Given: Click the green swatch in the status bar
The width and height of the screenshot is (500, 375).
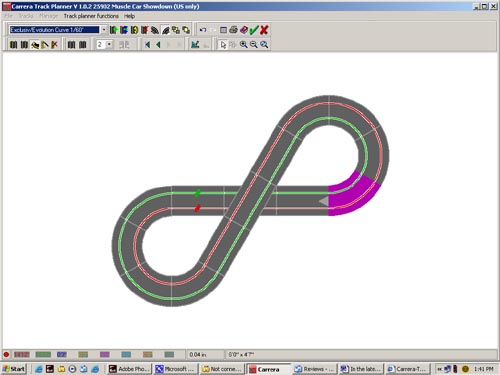Looking at the screenshot, I should (x=43, y=354).
